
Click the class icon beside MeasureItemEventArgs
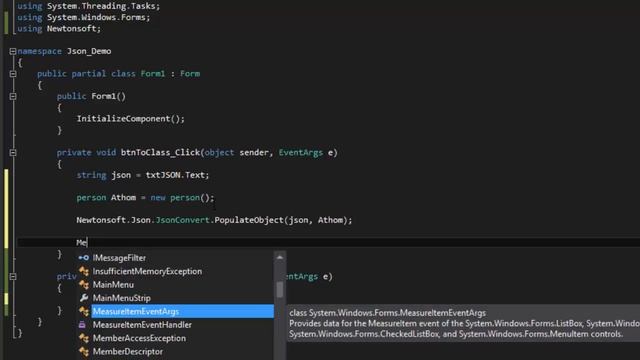coord(84,311)
